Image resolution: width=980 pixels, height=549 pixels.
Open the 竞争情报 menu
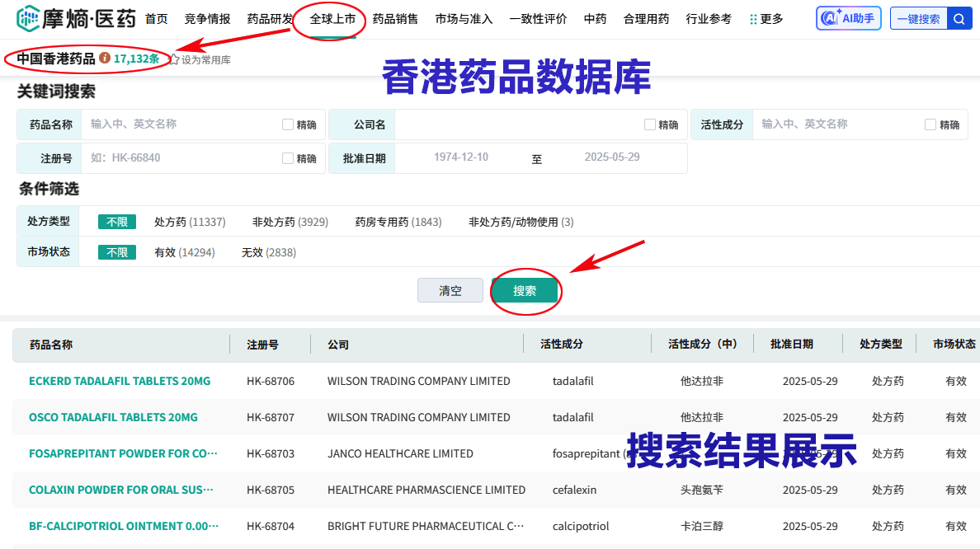pos(208,19)
